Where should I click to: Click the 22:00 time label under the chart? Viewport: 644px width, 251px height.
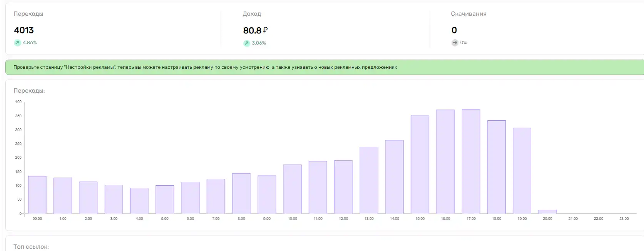pos(599,219)
